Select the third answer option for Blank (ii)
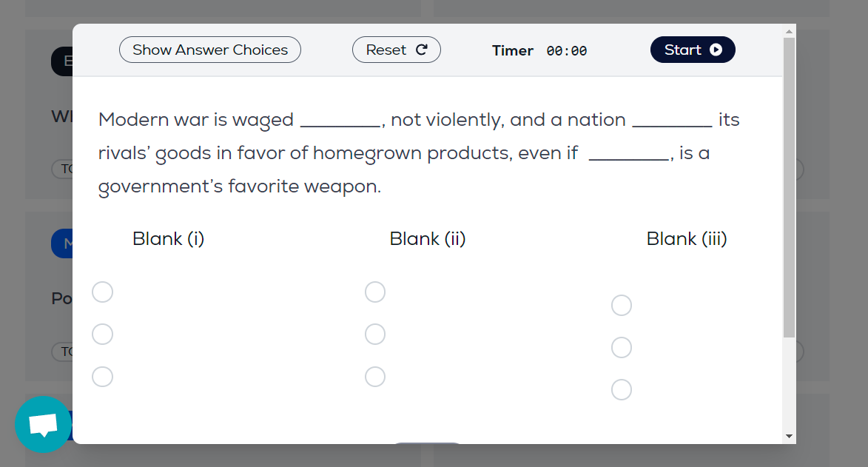 coord(375,376)
